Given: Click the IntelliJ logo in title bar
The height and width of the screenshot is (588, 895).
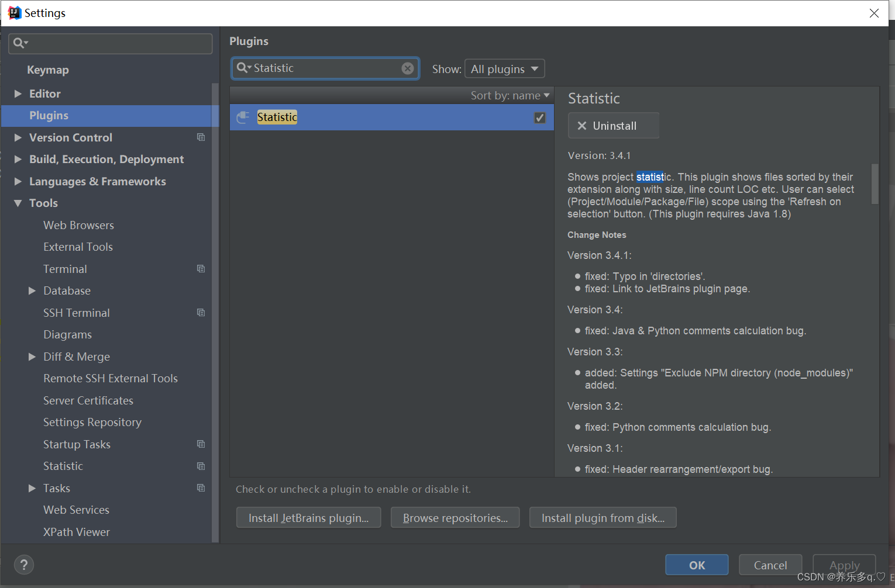Looking at the screenshot, I should point(14,13).
